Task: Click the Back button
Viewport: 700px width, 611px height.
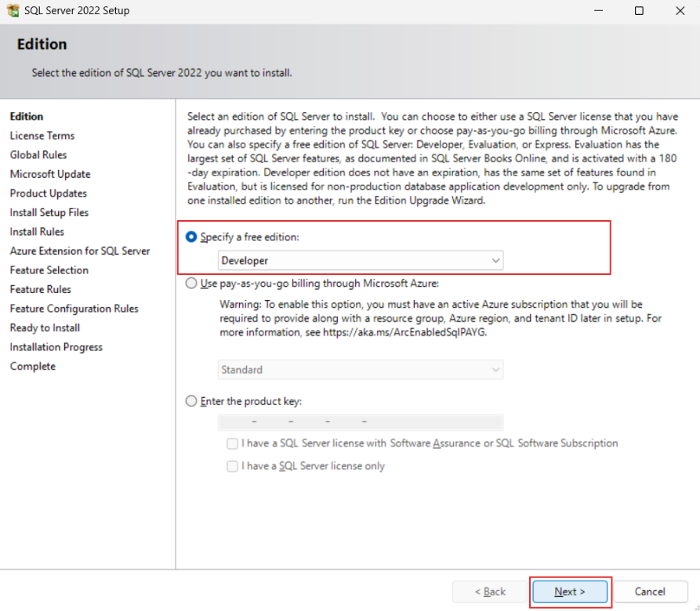Action: [x=490, y=591]
